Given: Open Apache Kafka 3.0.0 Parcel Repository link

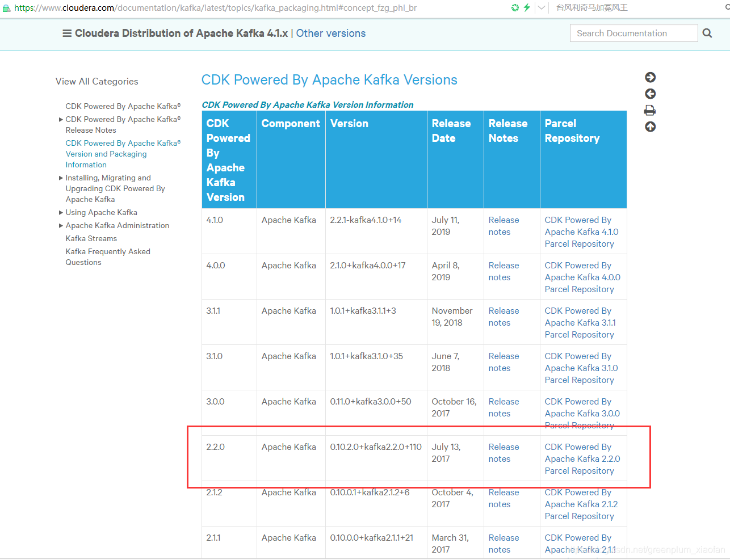Looking at the screenshot, I should pyautogui.click(x=582, y=414).
